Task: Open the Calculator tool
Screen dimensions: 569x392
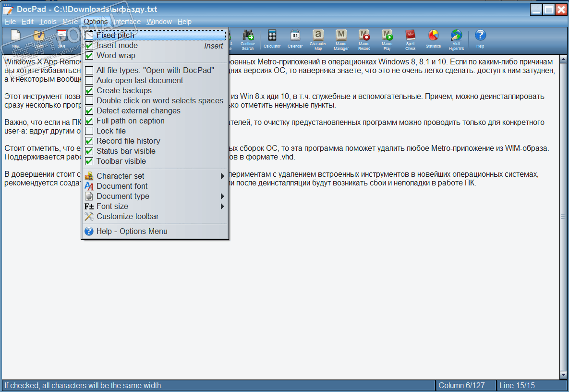Action: (272, 36)
